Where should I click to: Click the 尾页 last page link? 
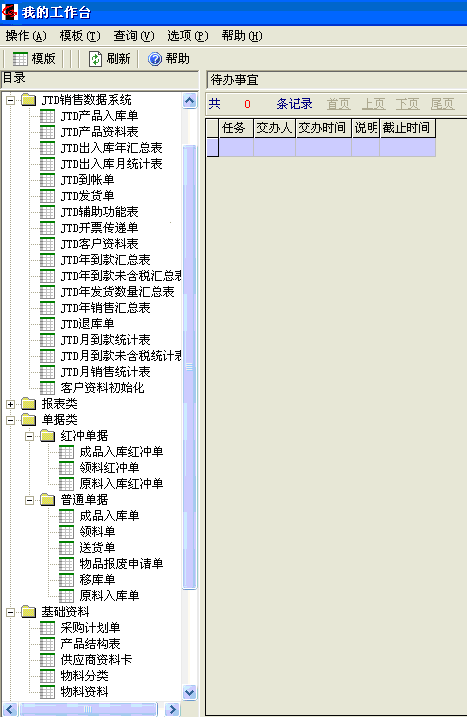(442, 104)
